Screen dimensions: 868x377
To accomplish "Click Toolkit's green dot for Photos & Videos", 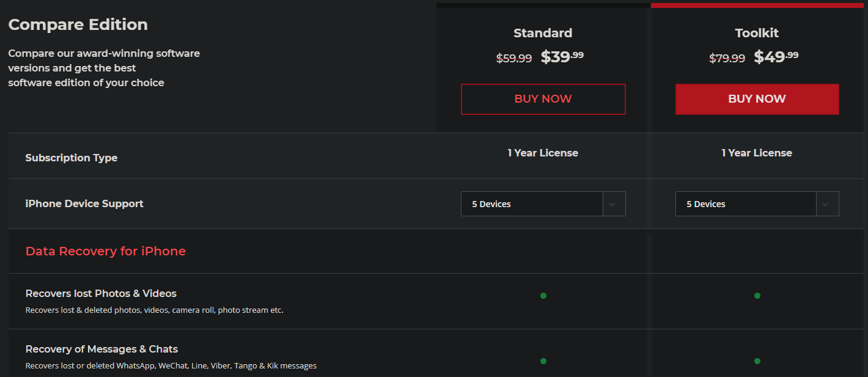I will [x=757, y=296].
